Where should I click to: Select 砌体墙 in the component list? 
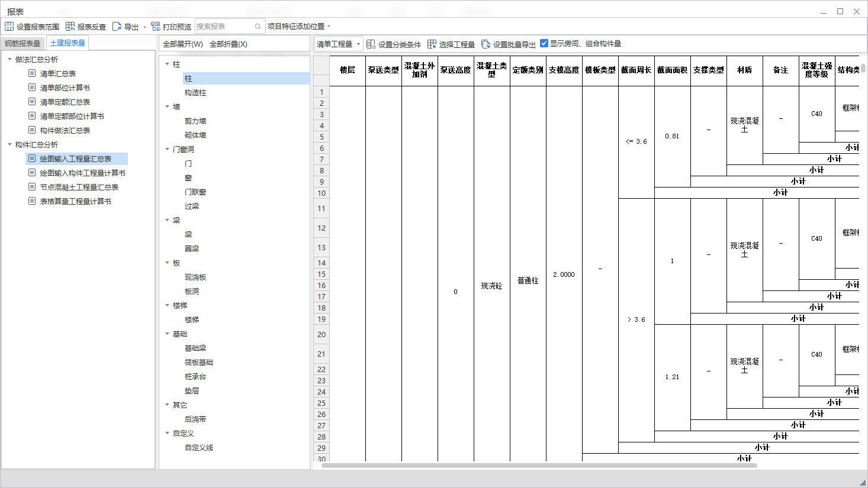[195, 135]
